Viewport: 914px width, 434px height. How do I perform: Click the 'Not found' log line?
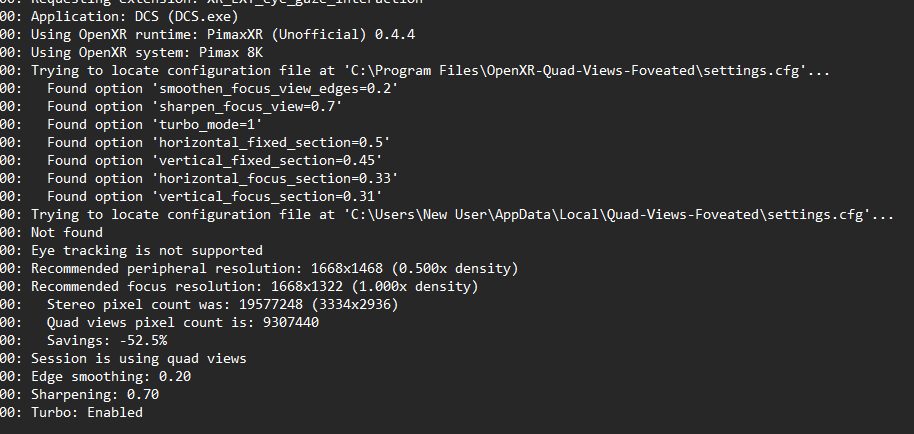pos(68,233)
